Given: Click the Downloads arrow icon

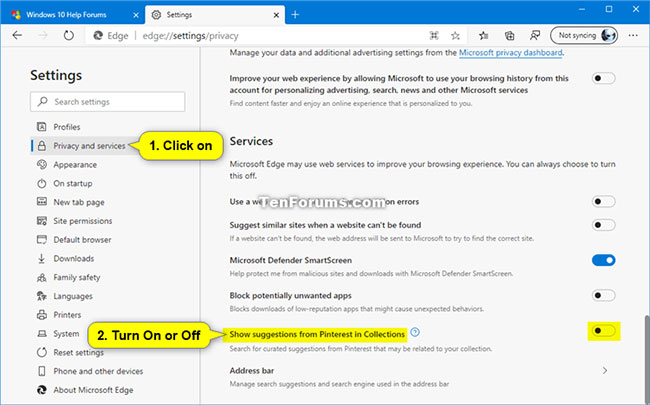Looking at the screenshot, I should click(x=41, y=258).
